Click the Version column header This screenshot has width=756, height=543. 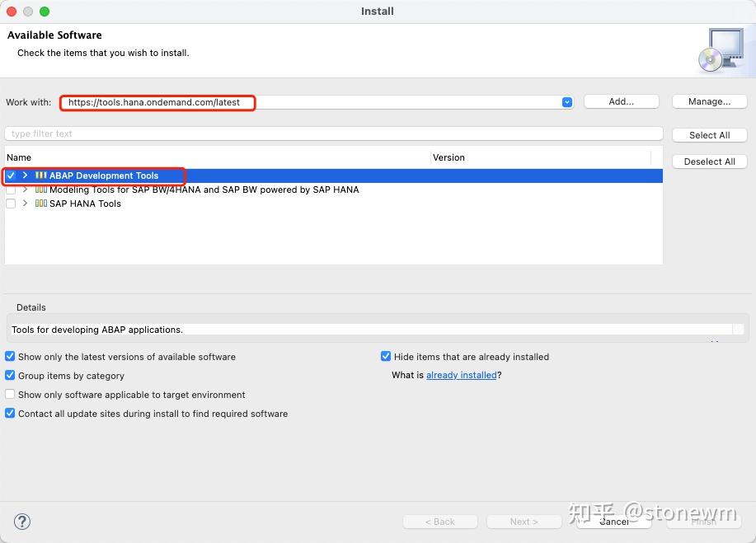pos(448,157)
